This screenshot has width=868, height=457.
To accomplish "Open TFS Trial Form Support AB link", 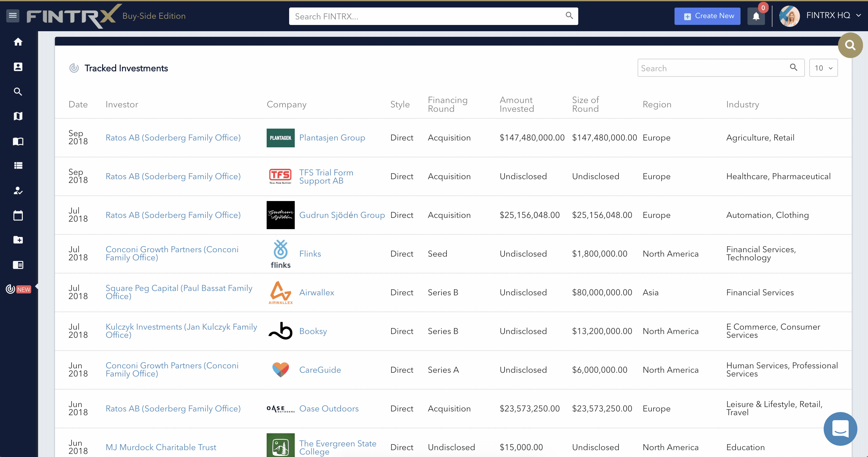I will tap(326, 176).
